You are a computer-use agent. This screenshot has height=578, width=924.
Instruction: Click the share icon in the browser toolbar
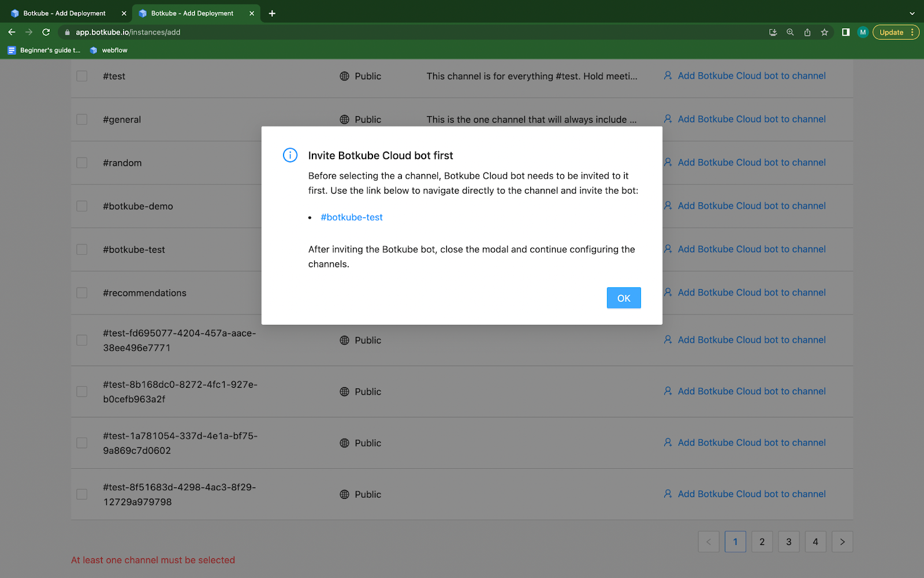click(807, 32)
